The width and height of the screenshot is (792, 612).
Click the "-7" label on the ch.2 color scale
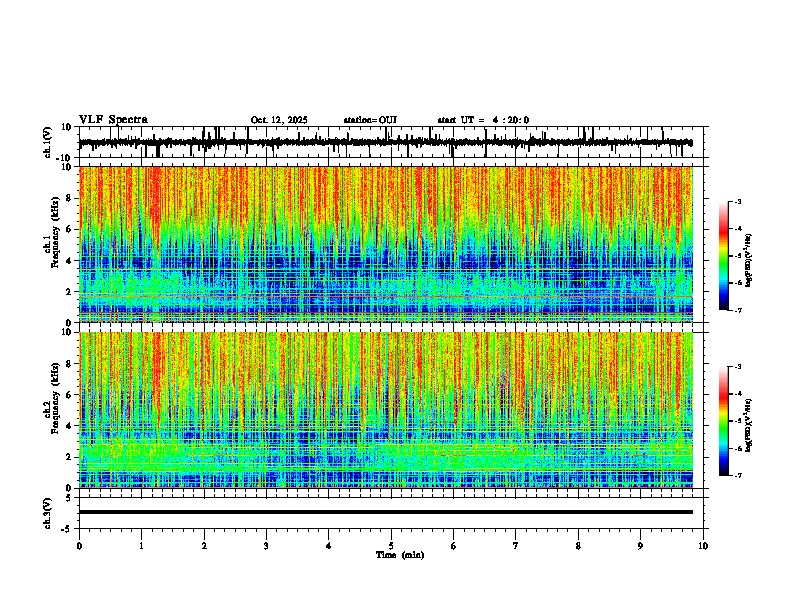click(738, 476)
